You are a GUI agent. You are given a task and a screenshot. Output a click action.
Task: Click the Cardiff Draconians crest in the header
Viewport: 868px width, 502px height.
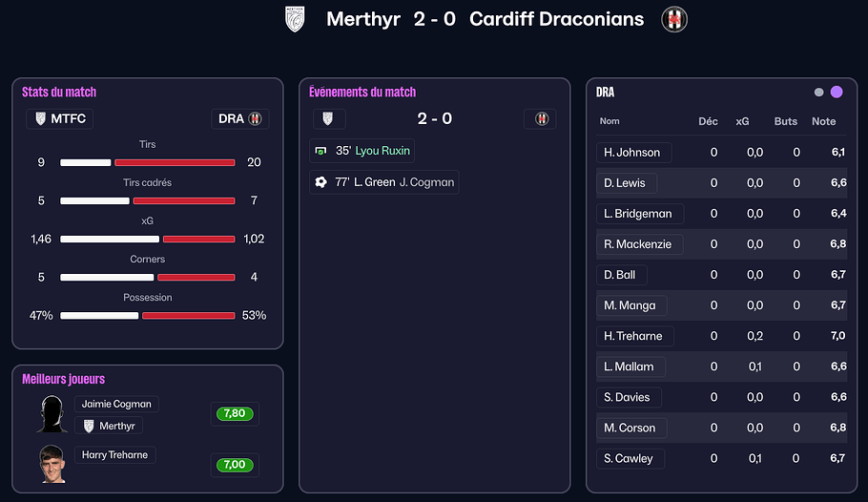pos(674,19)
